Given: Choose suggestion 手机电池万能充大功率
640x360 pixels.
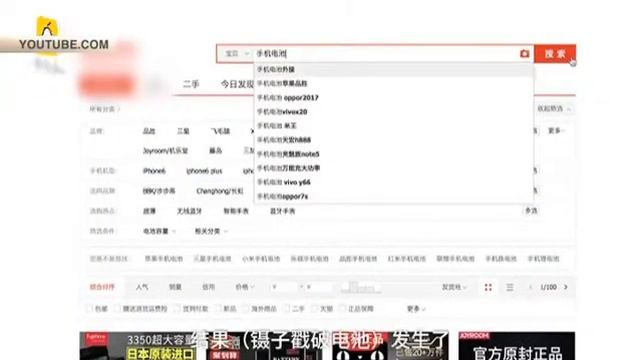Looking at the screenshot, I should click(288, 168).
